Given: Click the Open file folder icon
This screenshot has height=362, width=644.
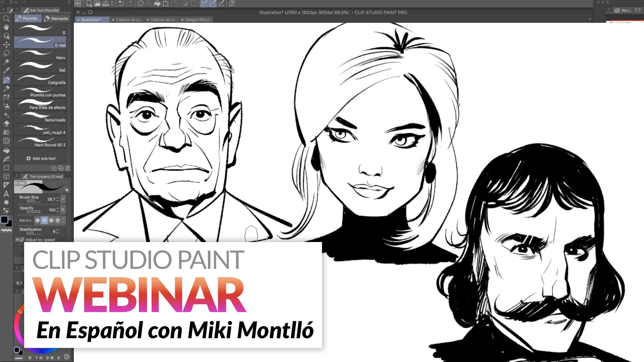Looking at the screenshot, I should [x=97, y=3].
